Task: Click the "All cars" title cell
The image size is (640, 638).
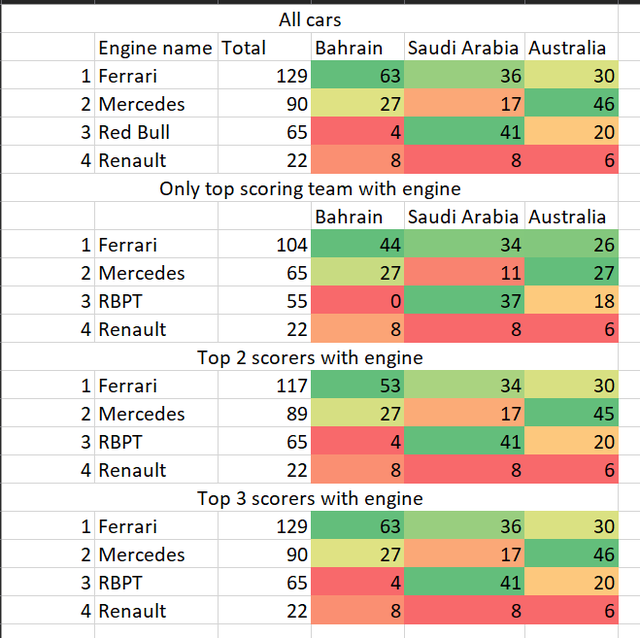Action: click(309, 19)
